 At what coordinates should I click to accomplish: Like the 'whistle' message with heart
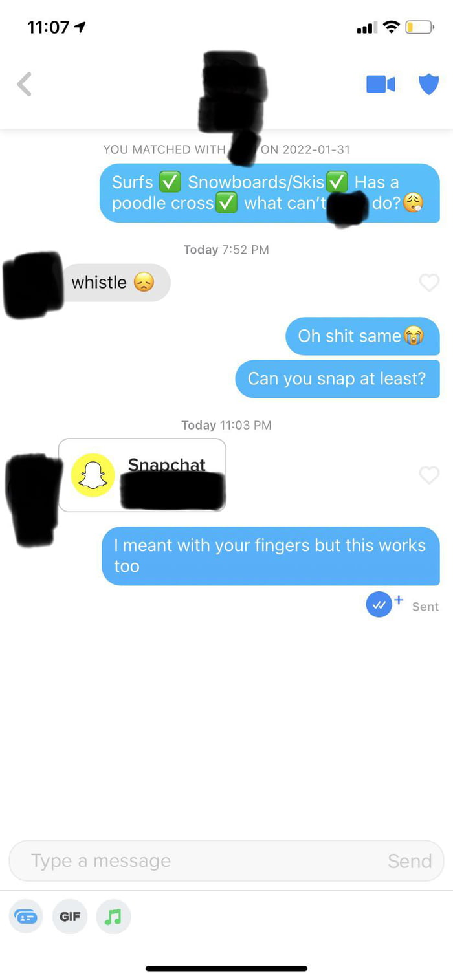(429, 283)
